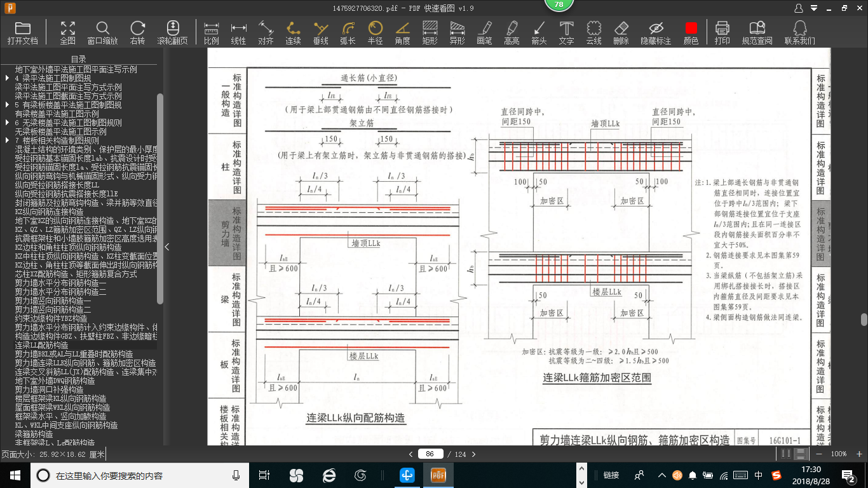This screenshot has height=488, width=868.
Task: Select the 箭头 arrow tool
Action: tap(539, 32)
